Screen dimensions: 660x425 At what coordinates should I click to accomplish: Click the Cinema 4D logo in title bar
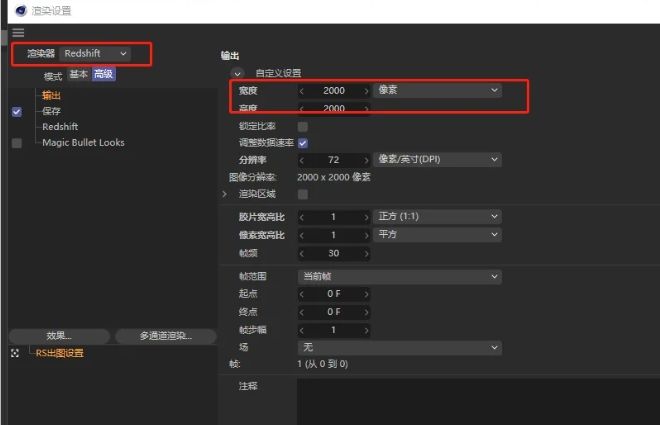[x=9, y=10]
